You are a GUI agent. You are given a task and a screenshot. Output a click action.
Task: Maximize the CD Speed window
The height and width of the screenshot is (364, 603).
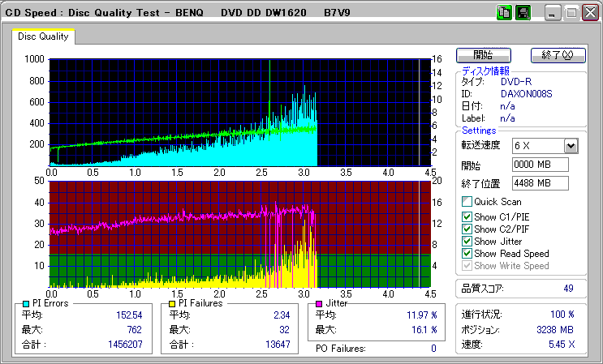[x=571, y=13]
